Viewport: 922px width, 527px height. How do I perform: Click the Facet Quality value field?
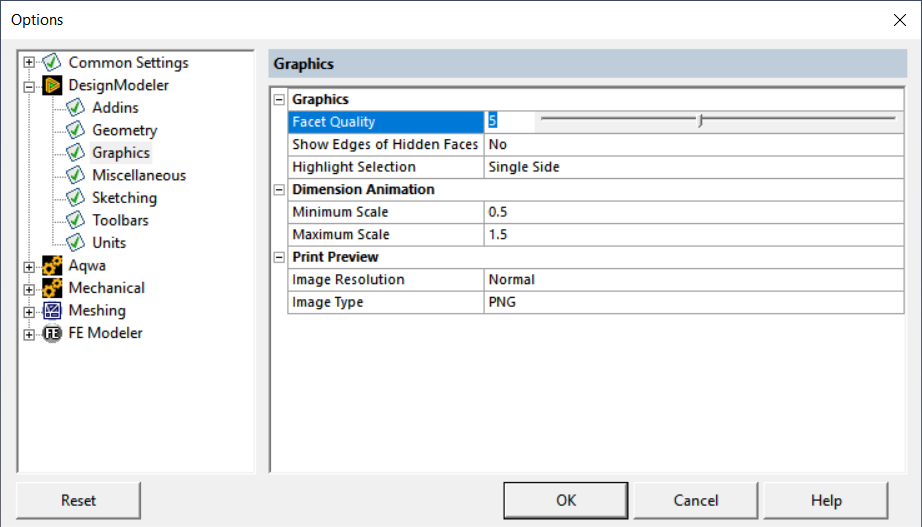click(x=509, y=122)
